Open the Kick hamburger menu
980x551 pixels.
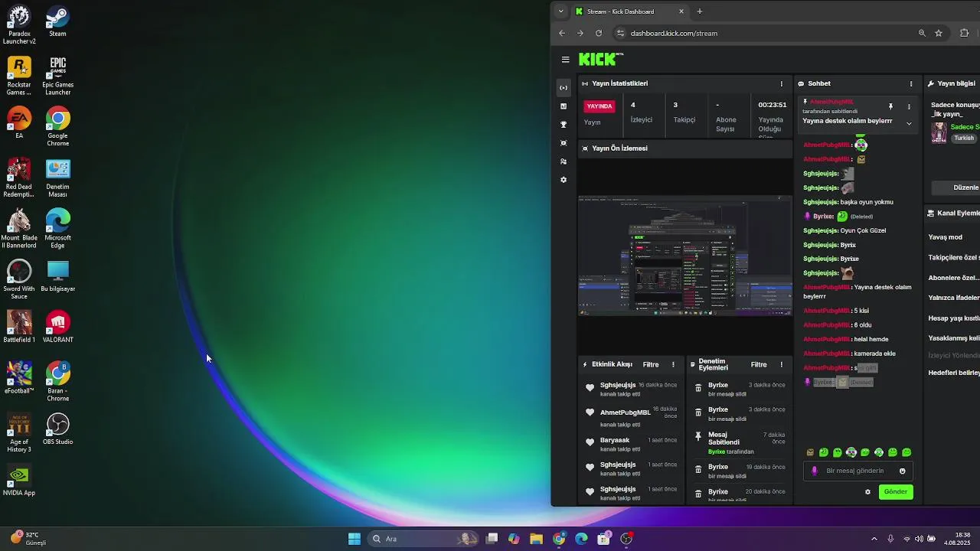point(565,60)
